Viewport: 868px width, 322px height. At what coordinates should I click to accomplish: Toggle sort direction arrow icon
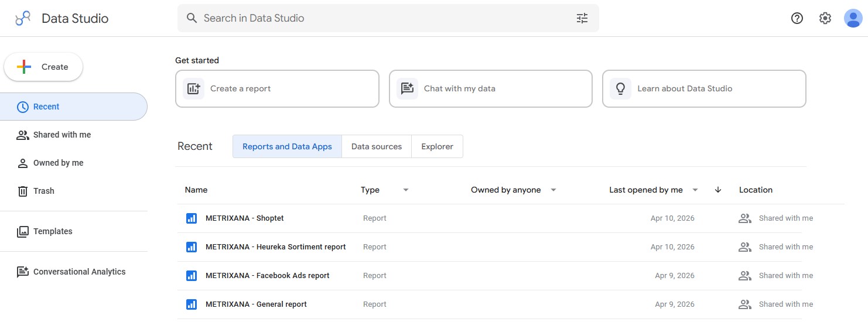click(718, 190)
